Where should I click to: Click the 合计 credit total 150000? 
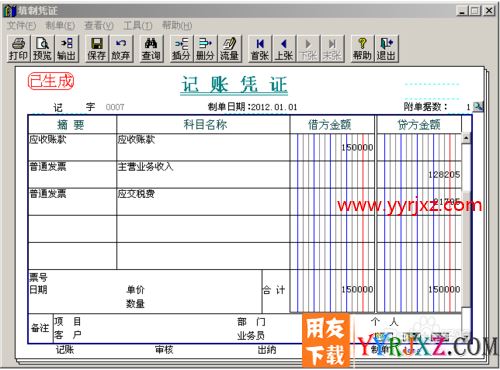point(444,289)
